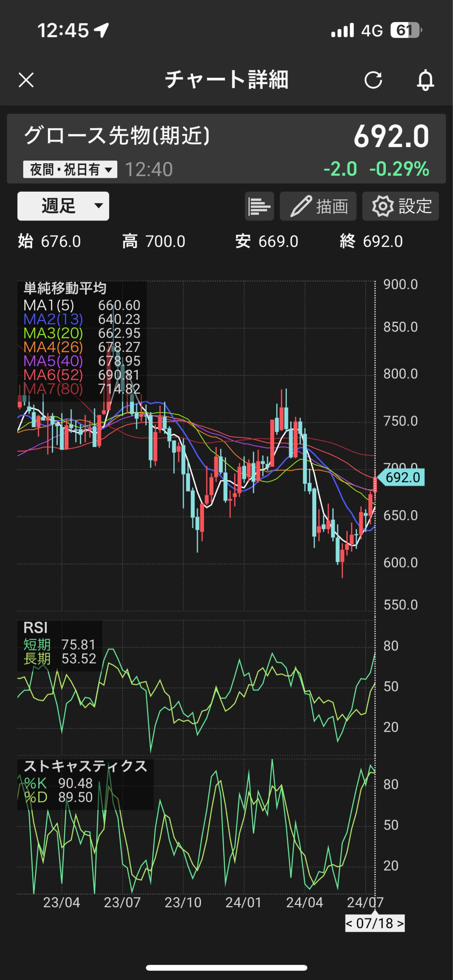The width and height of the screenshot is (453, 980).
Task: Tap the 692.0 current price tag
Action: [x=401, y=477]
